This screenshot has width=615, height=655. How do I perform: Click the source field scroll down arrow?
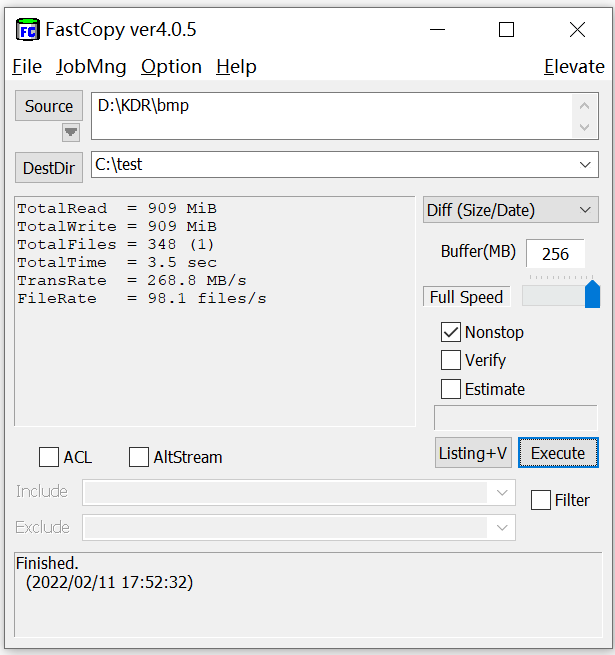tap(585, 127)
